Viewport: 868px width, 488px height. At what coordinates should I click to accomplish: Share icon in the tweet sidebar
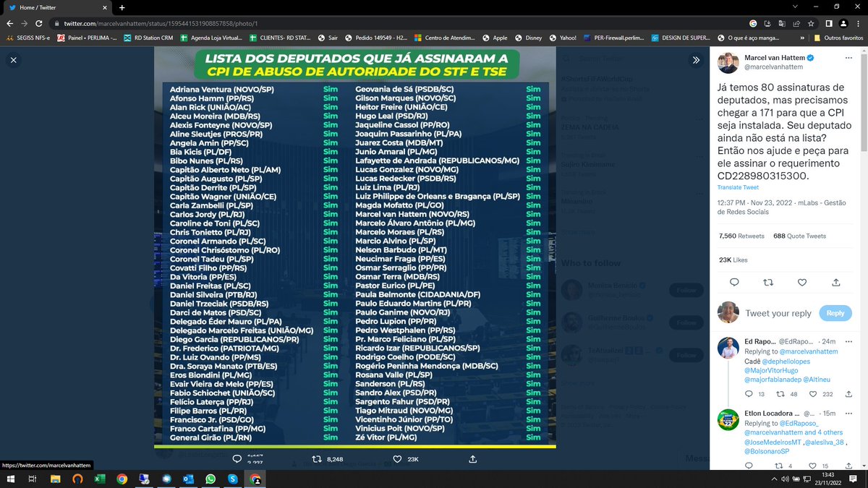click(836, 282)
